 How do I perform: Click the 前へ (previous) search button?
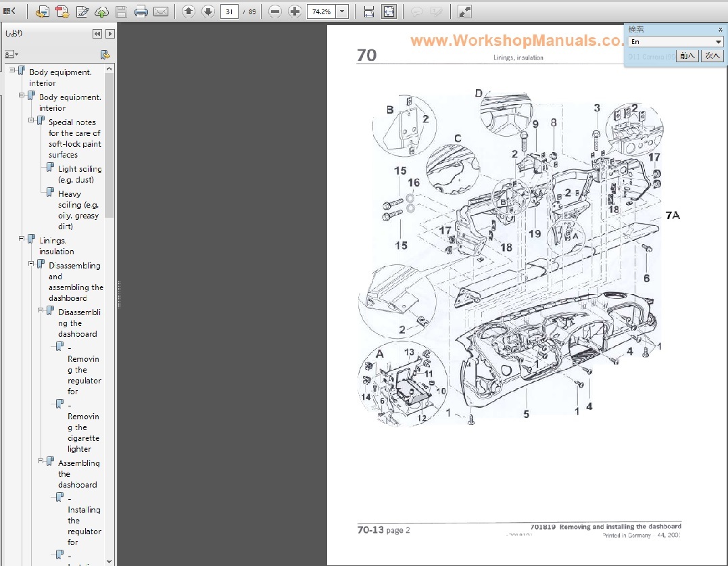[687, 56]
